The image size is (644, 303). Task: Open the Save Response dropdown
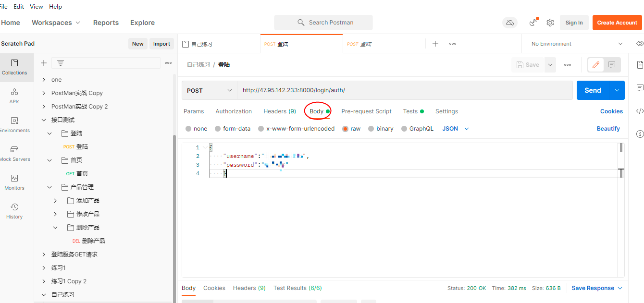pos(597,288)
